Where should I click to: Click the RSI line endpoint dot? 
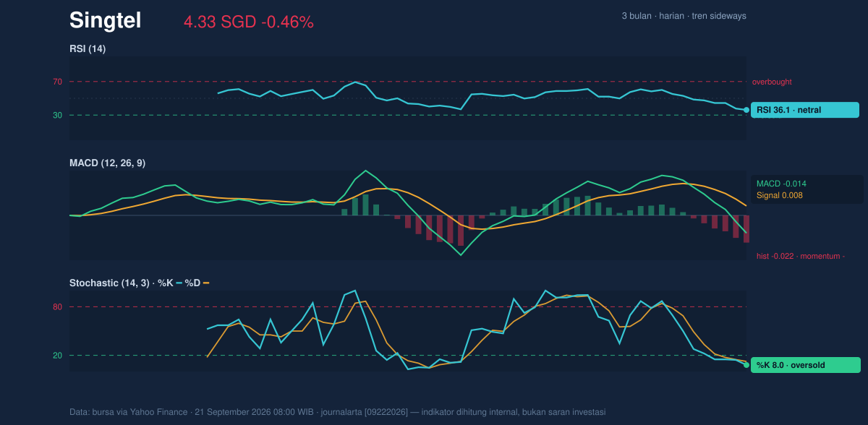[x=746, y=110]
